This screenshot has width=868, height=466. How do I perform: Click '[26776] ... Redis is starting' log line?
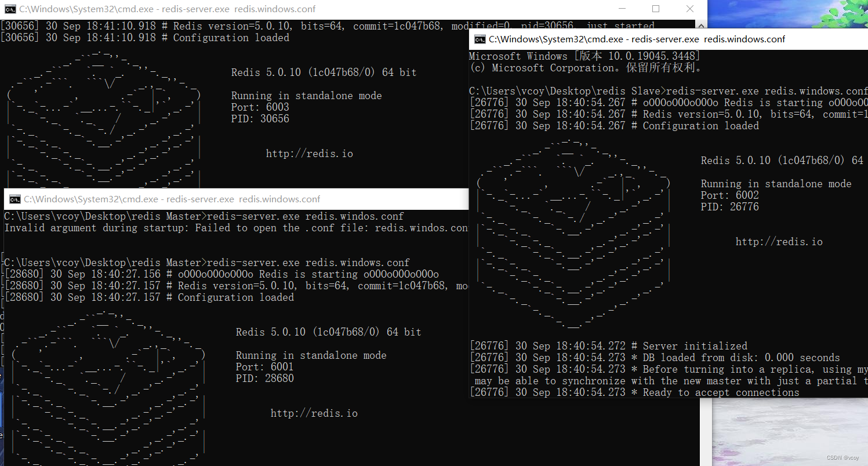click(669, 103)
